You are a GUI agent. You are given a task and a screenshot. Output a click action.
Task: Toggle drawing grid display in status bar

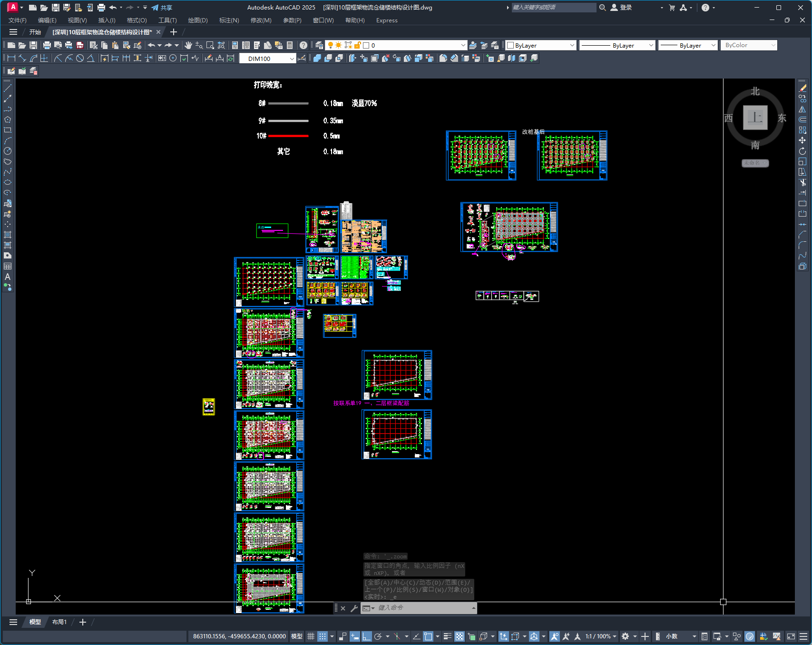click(311, 636)
